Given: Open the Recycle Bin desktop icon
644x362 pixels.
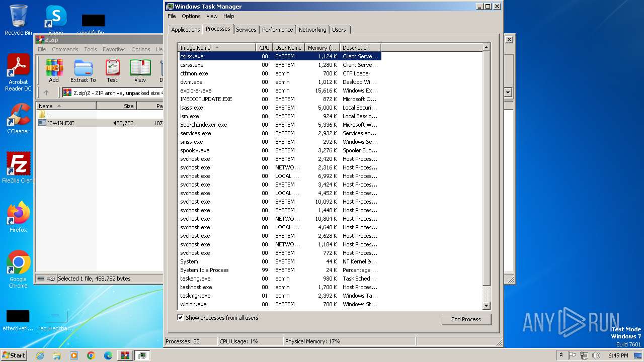Looking at the screenshot, I should [18, 20].
